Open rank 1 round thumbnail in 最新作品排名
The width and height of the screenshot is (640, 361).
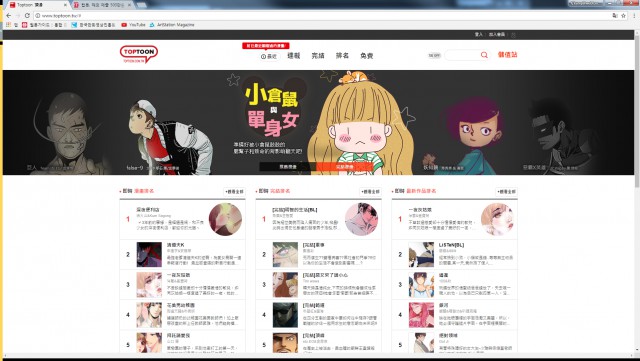click(x=498, y=219)
